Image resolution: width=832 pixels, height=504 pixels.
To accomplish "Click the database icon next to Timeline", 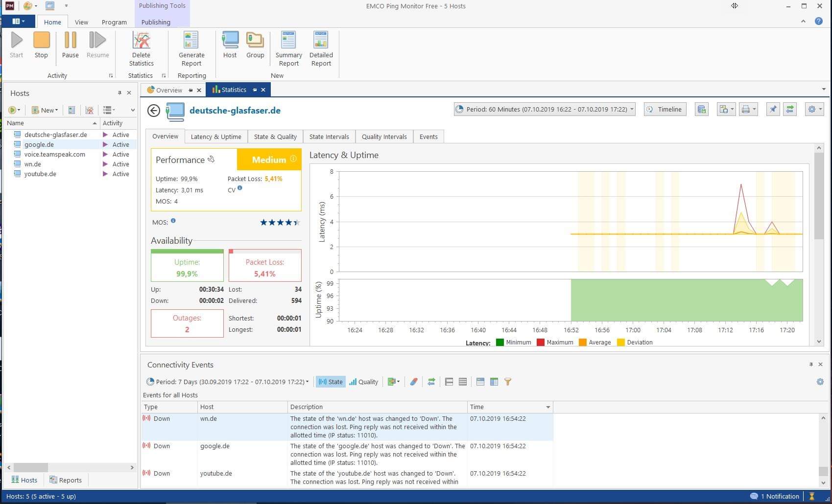I will click(x=702, y=110).
